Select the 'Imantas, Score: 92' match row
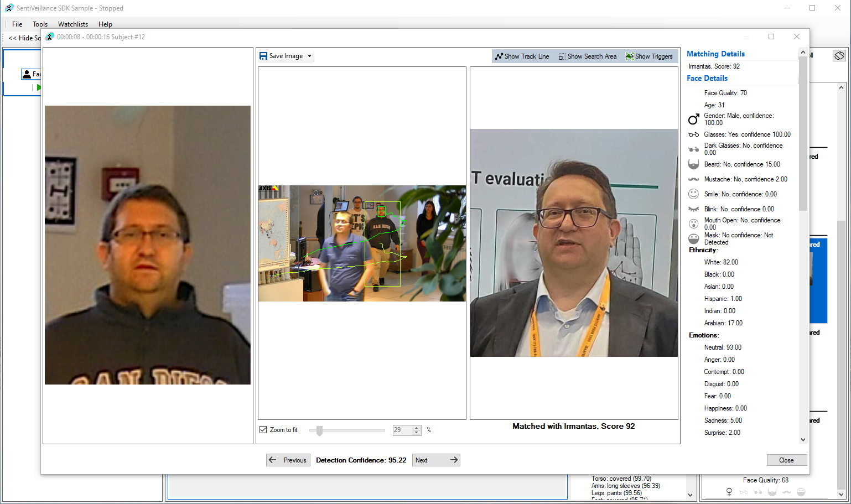The width and height of the screenshot is (851, 504). tap(714, 66)
